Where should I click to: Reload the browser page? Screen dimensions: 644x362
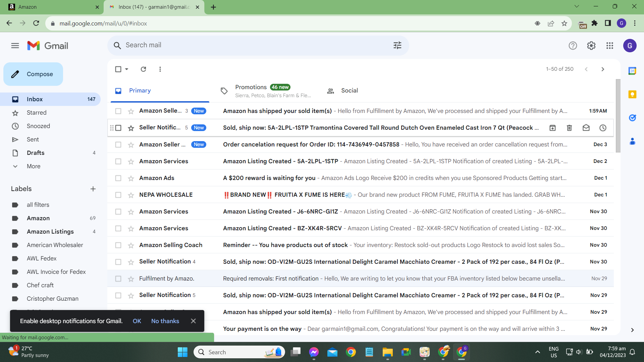pyautogui.click(x=36, y=23)
